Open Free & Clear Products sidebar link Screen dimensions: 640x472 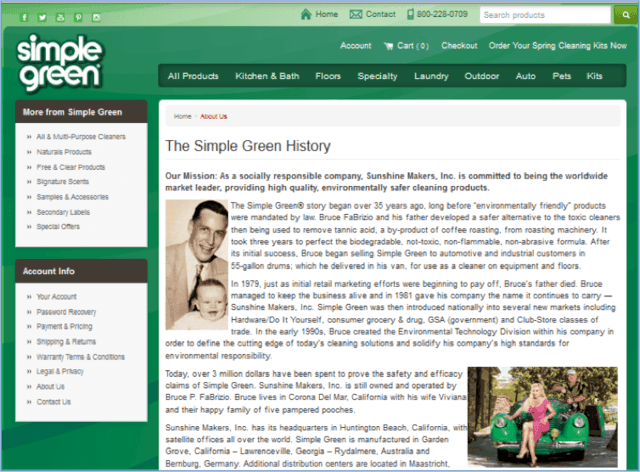point(71,167)
